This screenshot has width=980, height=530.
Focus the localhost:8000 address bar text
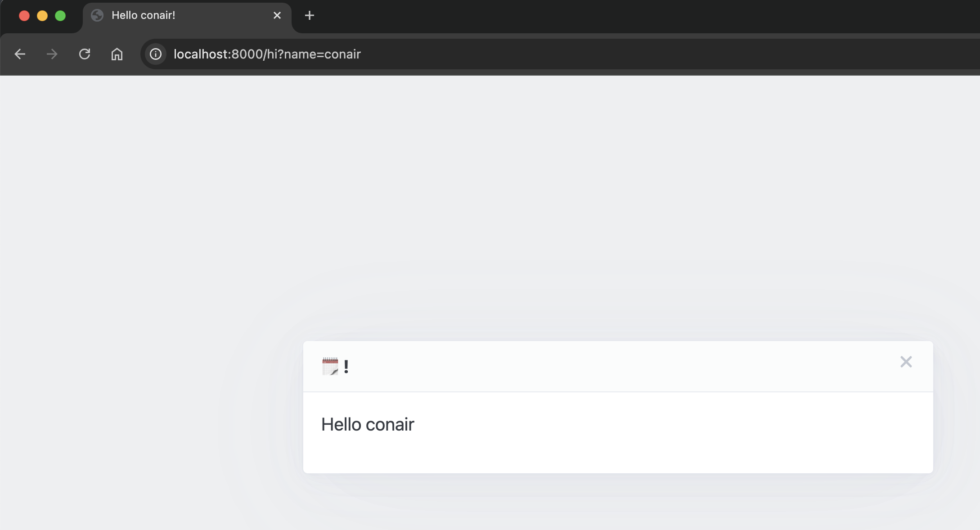[267, 54]
